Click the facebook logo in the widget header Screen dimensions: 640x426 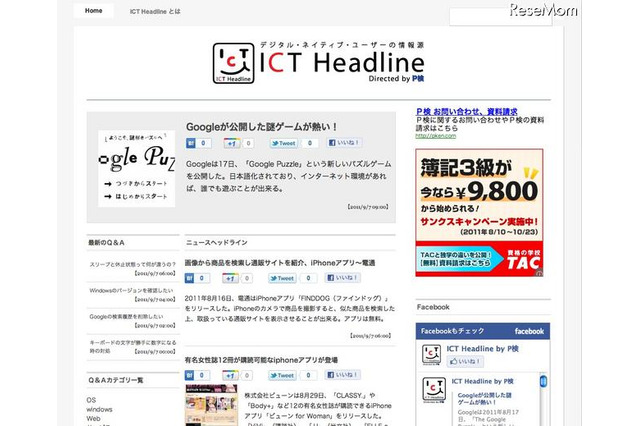(529, 331)
